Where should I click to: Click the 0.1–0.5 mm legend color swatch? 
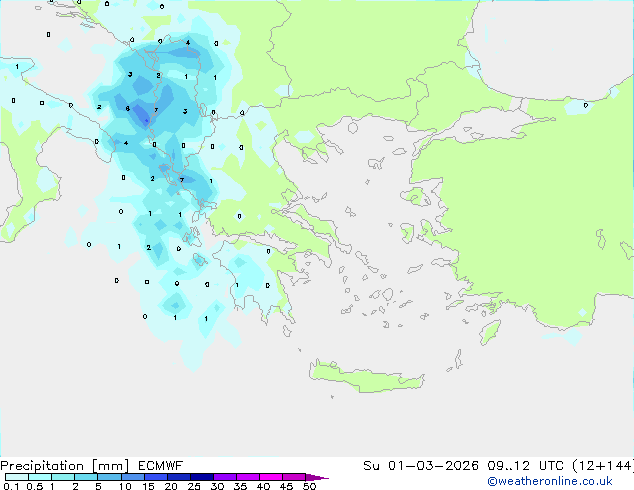pyautogui.click(x=17, y=477)
